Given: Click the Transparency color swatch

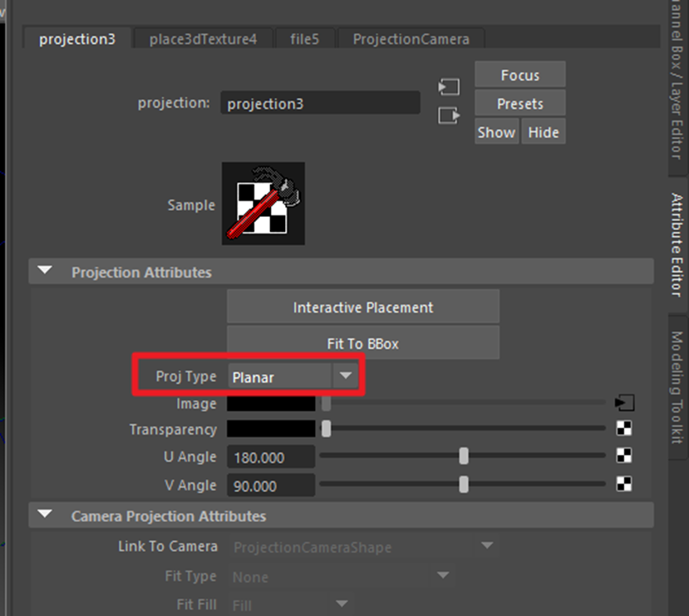Looking at the screenshot, I should (271, 428).
